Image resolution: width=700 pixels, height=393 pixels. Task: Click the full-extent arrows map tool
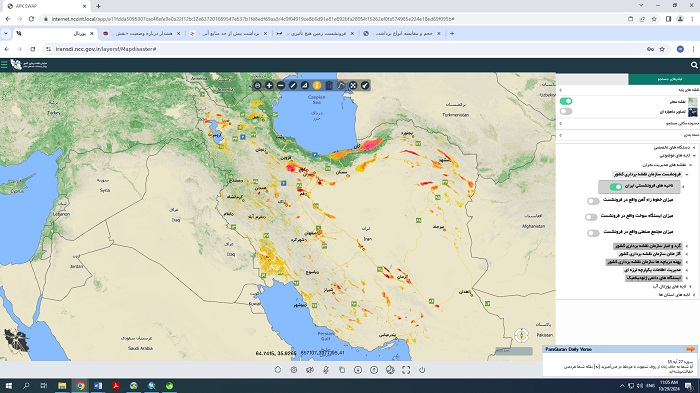(x=353, y=85)
